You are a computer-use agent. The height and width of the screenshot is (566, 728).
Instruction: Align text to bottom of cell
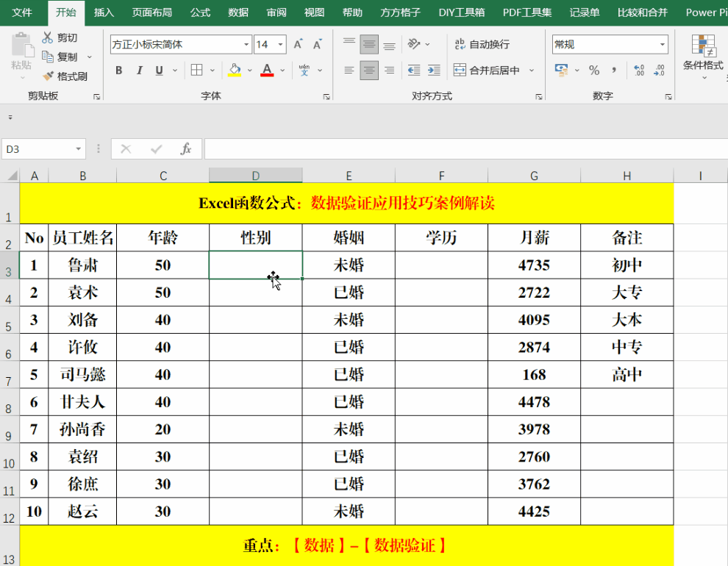point(389,45)
